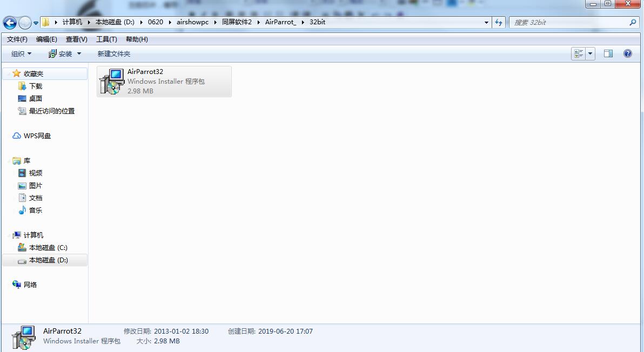The width and height of the screenshot is (644, 352).
Task: Select 计算机 in the address breadcrumb
Action: [72, 22]
